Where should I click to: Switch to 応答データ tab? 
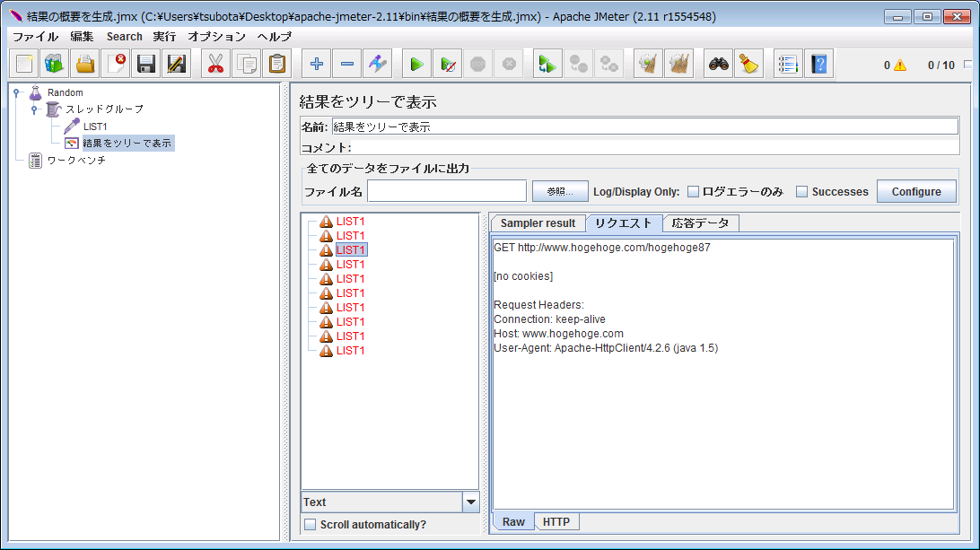click(701, 223)
